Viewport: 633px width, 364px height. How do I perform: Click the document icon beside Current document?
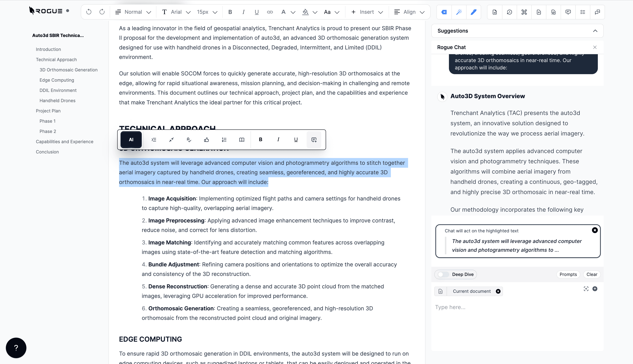[x=440, y=291]
